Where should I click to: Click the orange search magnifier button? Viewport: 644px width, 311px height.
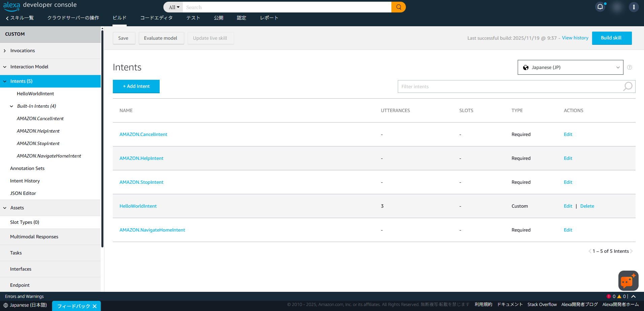pos(398,7)
